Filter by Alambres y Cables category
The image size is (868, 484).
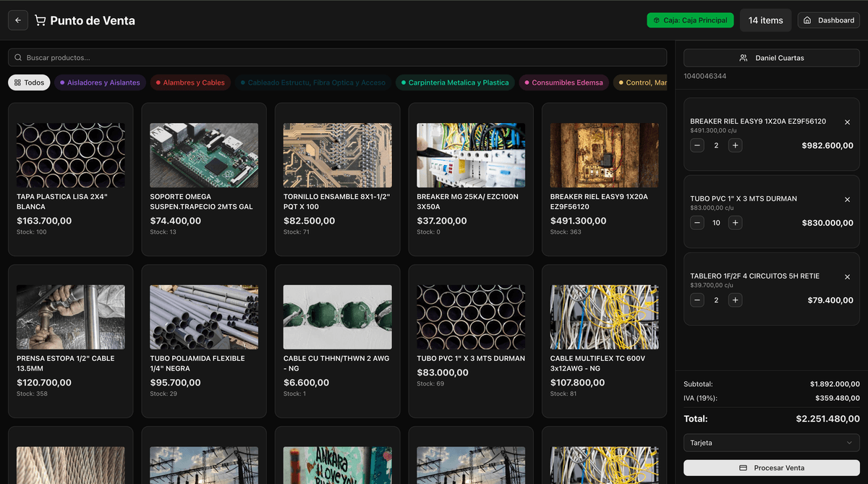click(x=190, y=82)
